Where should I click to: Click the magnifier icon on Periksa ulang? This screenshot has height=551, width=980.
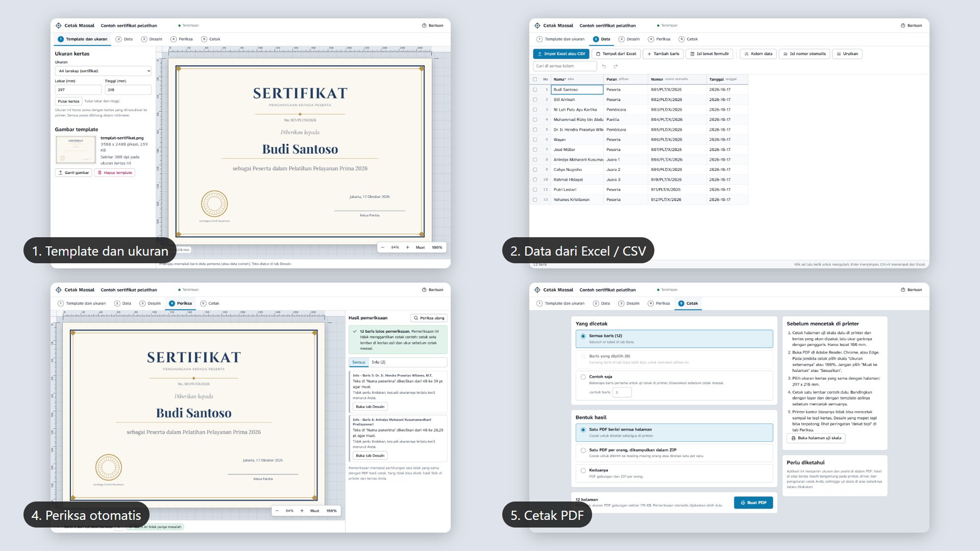(416, 318)
